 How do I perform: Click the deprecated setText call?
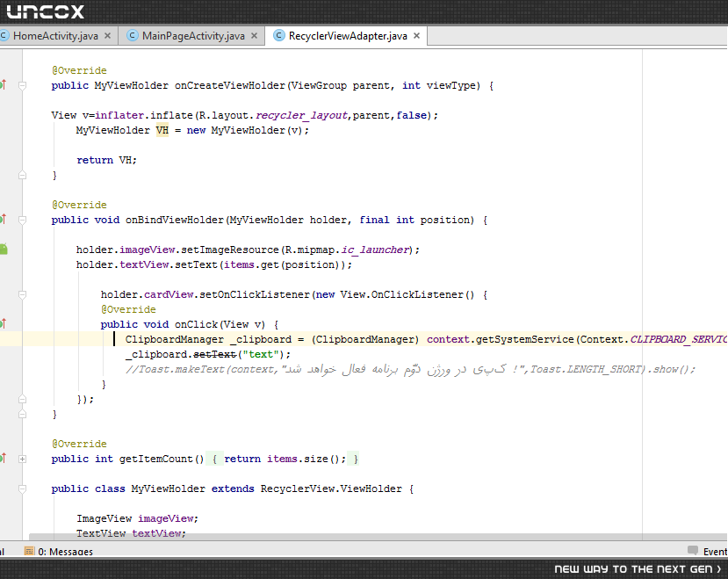coord(214,354)
